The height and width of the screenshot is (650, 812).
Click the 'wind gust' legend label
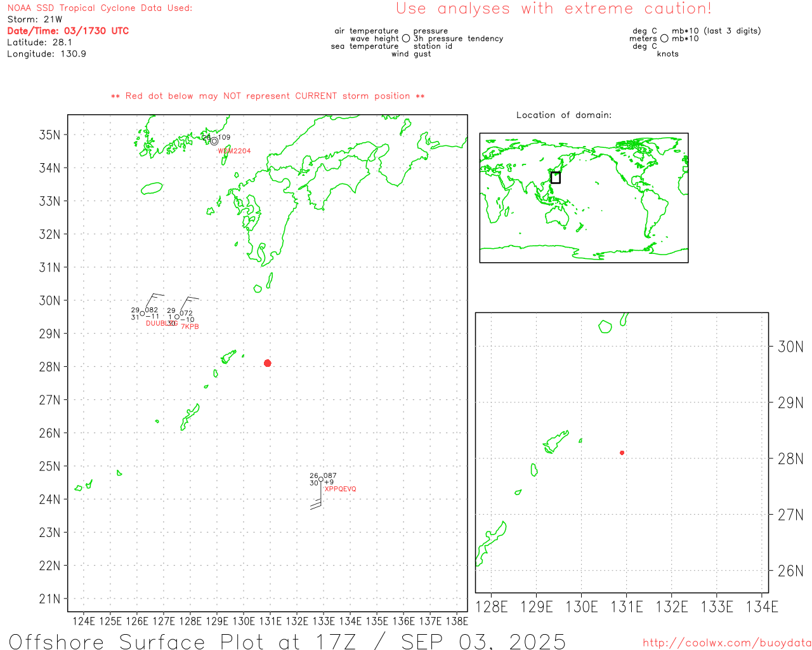[x=411, y=53]
